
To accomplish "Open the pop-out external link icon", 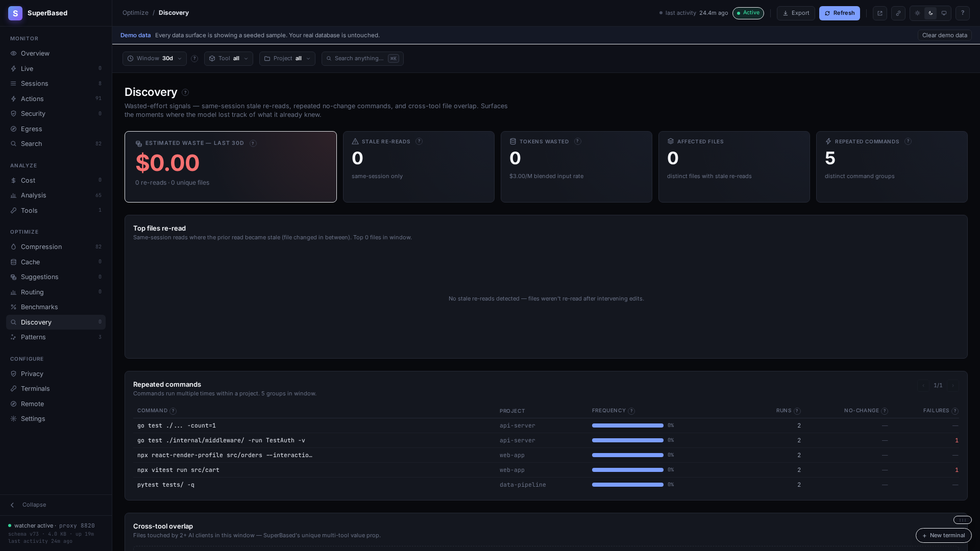I will click(879, 13).
